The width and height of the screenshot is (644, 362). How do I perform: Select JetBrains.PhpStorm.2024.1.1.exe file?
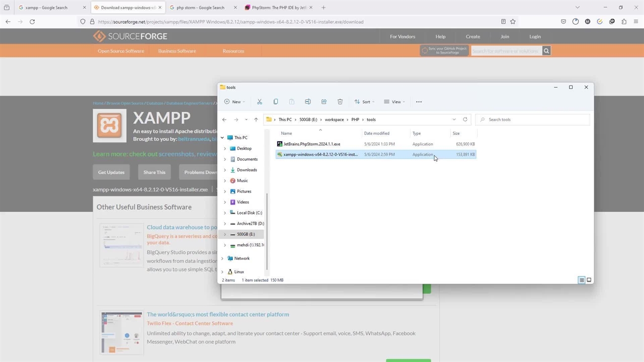(311, 144)
